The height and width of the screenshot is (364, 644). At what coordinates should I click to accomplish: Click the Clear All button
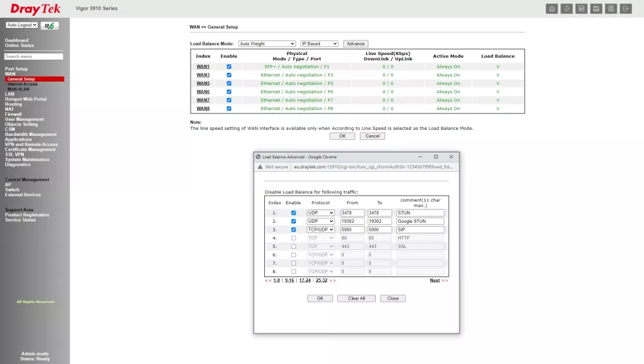[x=357, y=298]
